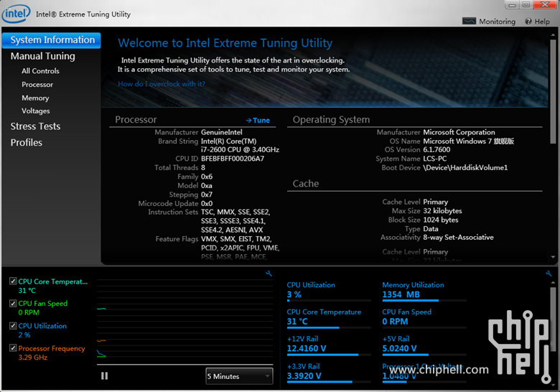Click +3.3V Rail 3.3920 V value
Viewport: 560px width, 392px height.
(304, 376)
